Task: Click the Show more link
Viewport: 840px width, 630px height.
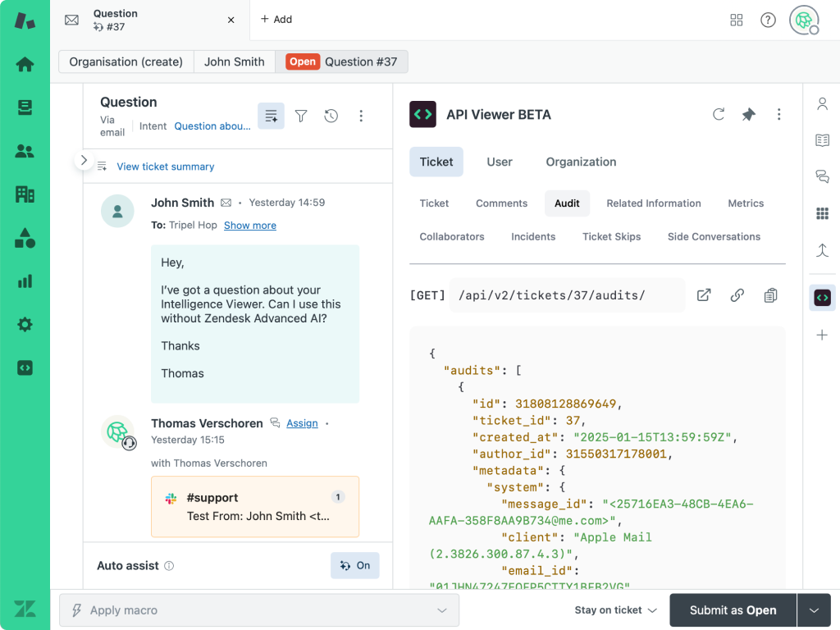Action: click(x=249, y=226)
